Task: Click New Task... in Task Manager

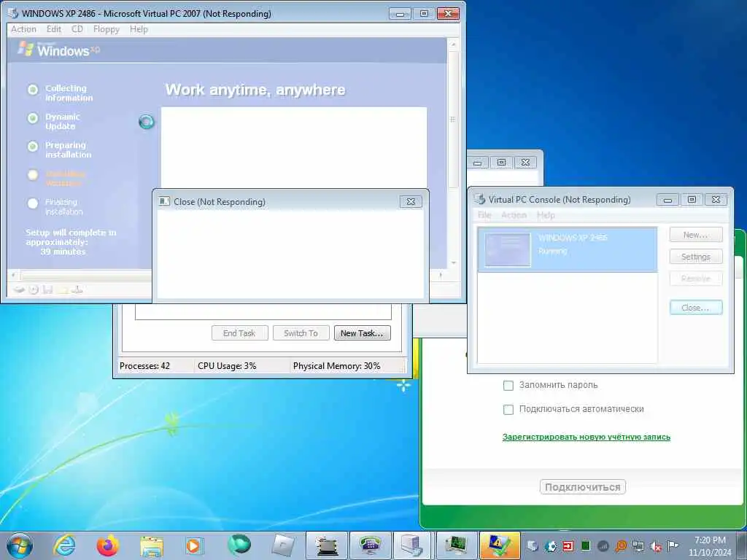Action: pyautogui.click(x=362, y=333)
